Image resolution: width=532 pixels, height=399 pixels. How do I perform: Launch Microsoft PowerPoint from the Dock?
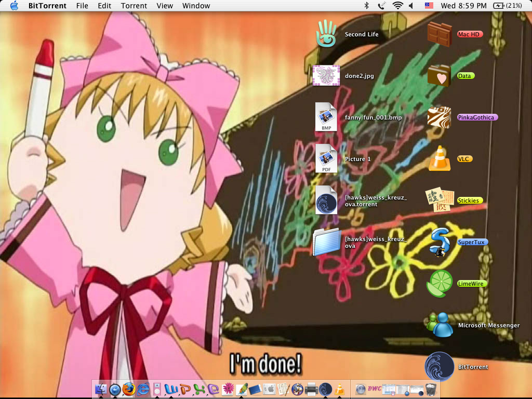point(185,389)
